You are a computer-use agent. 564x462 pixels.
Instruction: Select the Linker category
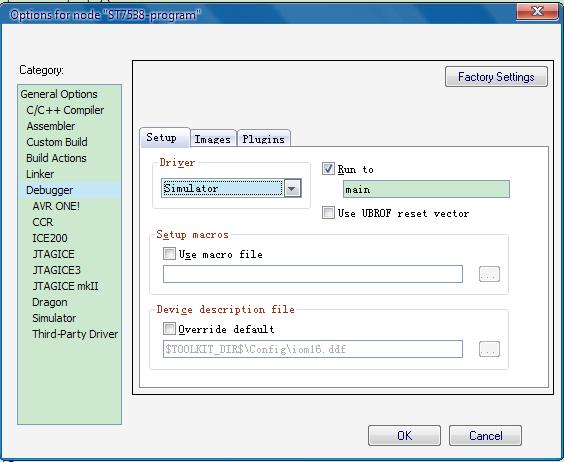pyautogui.click(x=40, y=174)
